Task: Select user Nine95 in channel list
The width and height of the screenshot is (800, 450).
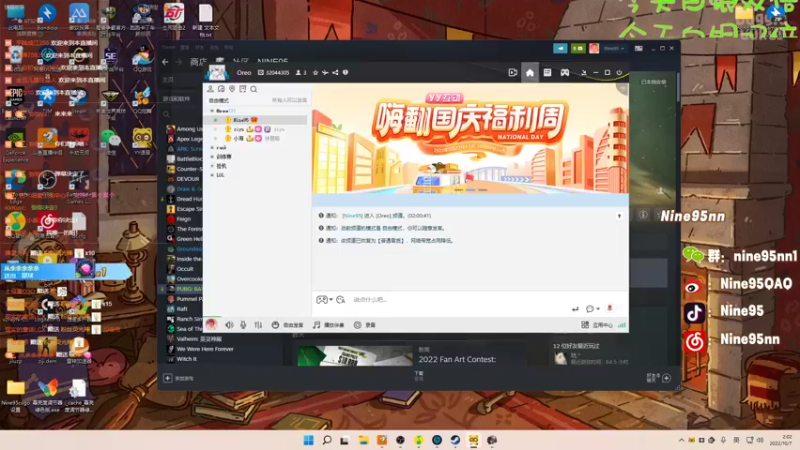Action: pos(241,120)
